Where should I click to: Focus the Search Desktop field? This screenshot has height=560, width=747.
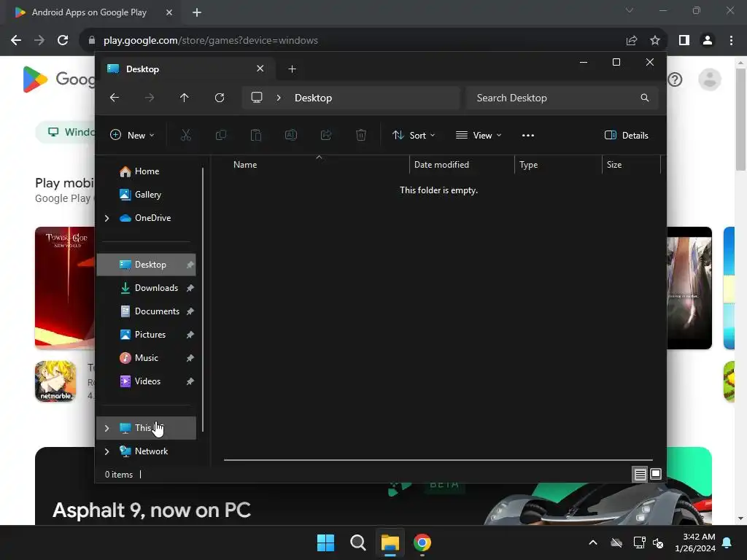click(562, 98)
